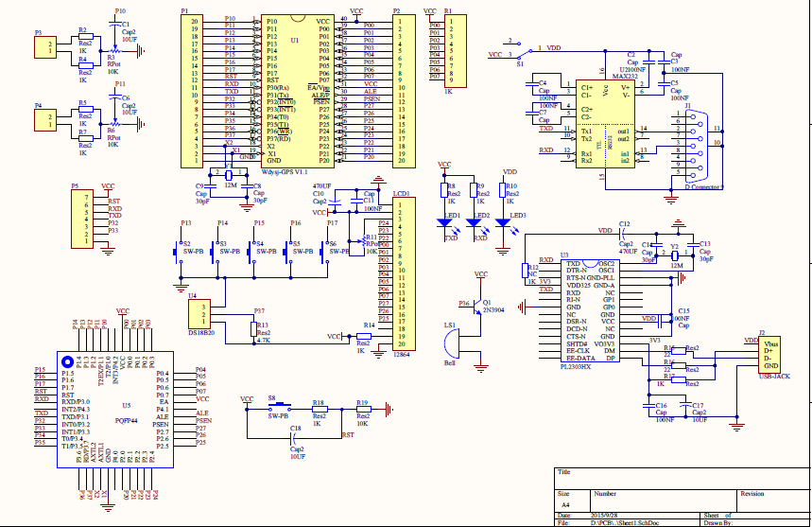Select resistor R10 above LED3

502,190
